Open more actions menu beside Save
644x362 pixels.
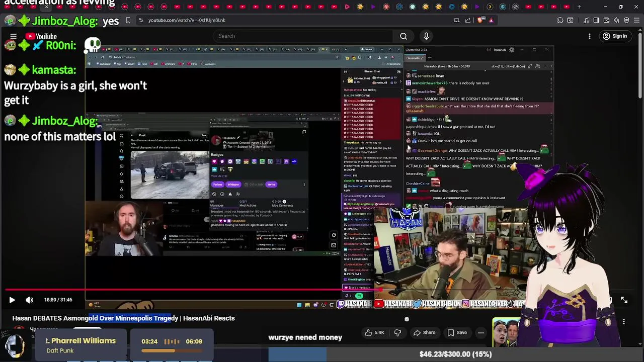click(481, 333)
